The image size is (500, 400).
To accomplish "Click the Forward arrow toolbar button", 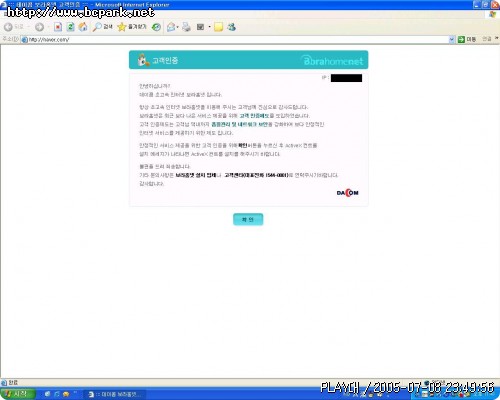I will [39, 27].
